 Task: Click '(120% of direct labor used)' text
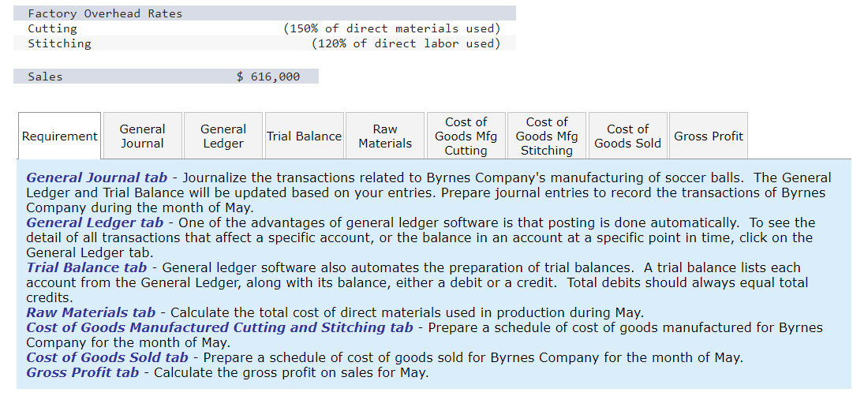(x=406, y=43)
